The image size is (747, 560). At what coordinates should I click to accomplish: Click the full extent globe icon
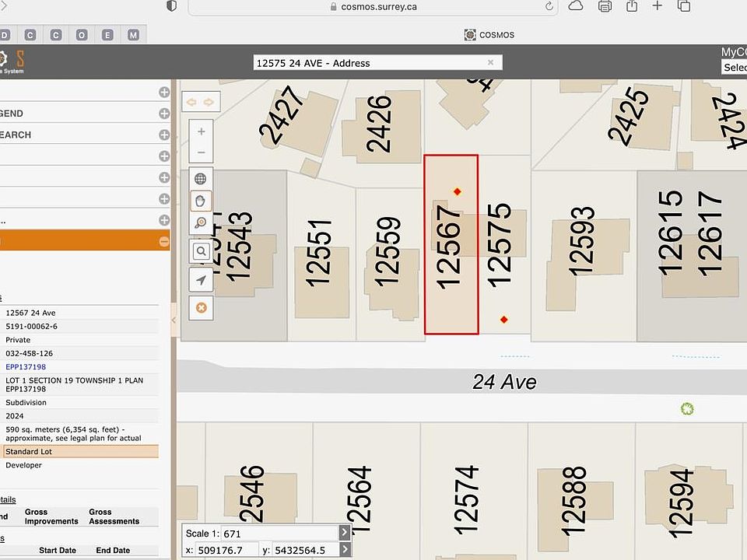click(x=201, y=179)
